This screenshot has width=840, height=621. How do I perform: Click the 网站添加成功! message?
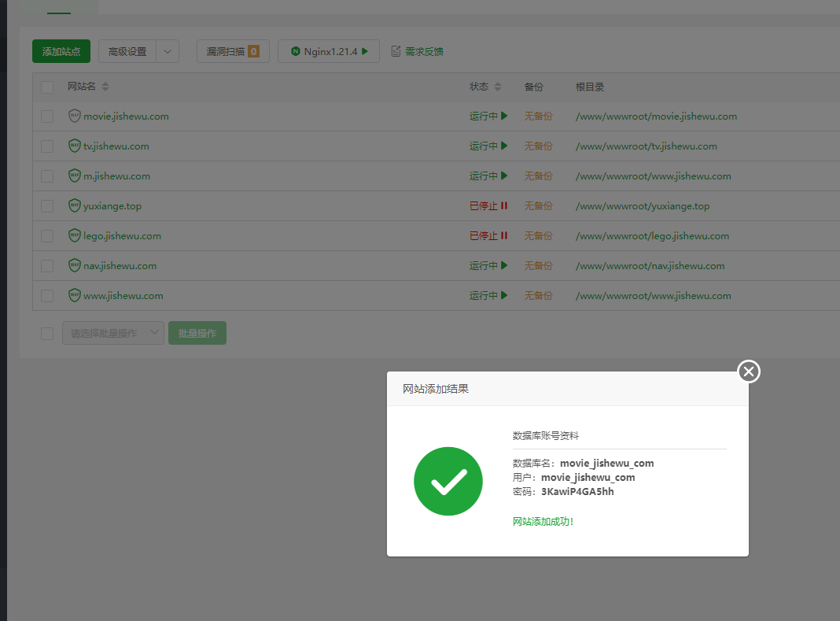click(543, 521)
